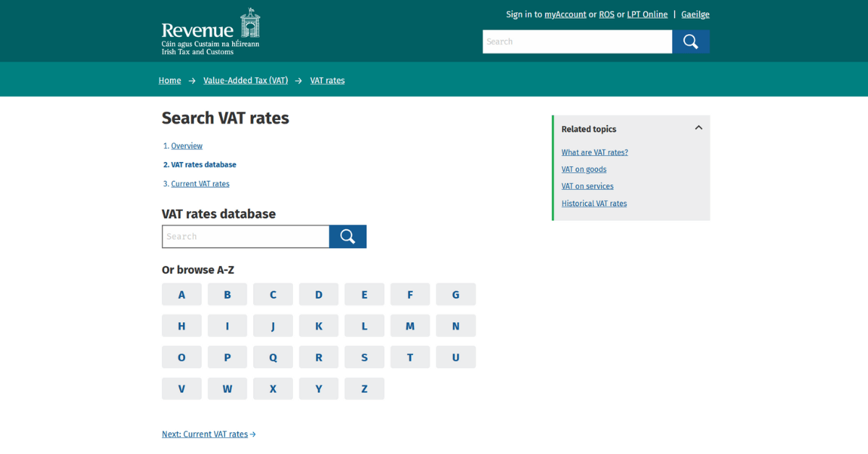This screenshot has height=454, width=868.
Task: View Historical VAT rates
Action: 594,203
